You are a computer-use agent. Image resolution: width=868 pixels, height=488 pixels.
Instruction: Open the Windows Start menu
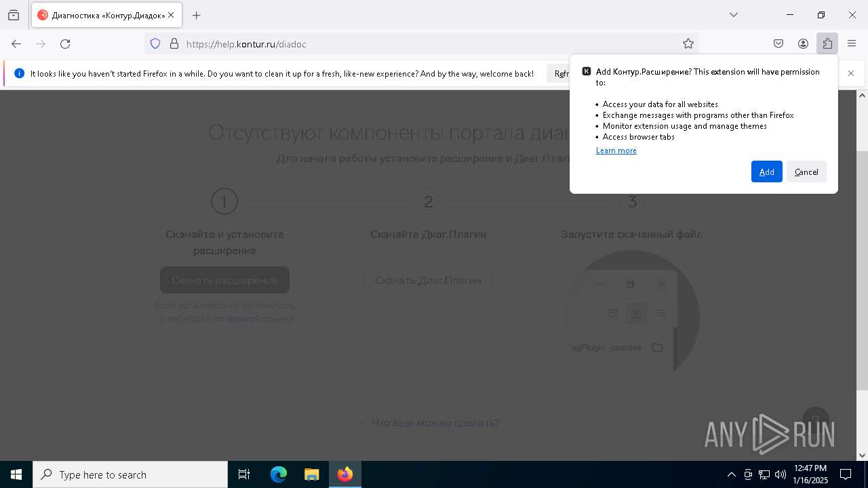[16, 474]
